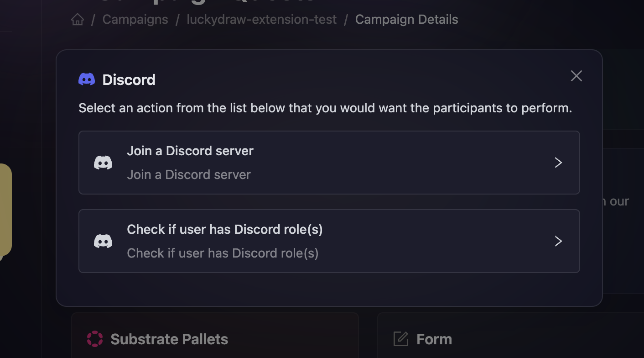The image size is (644, 358).
Task: Open luckydraw-extension-test from the breadcrumb
Action: [x=261, y=19]
